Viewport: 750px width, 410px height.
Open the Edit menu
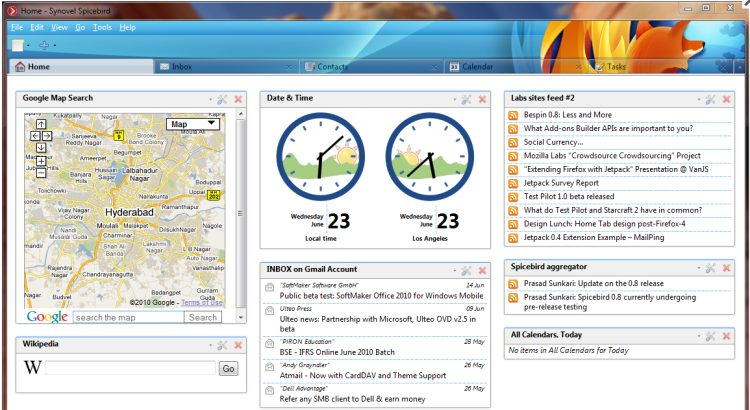tap(37, 28)
